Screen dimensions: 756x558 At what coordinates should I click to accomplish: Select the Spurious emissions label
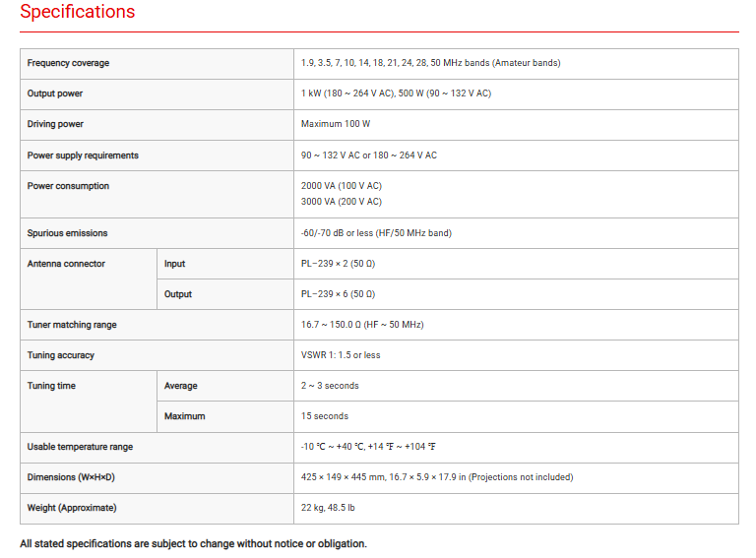(x=67, y=233)
